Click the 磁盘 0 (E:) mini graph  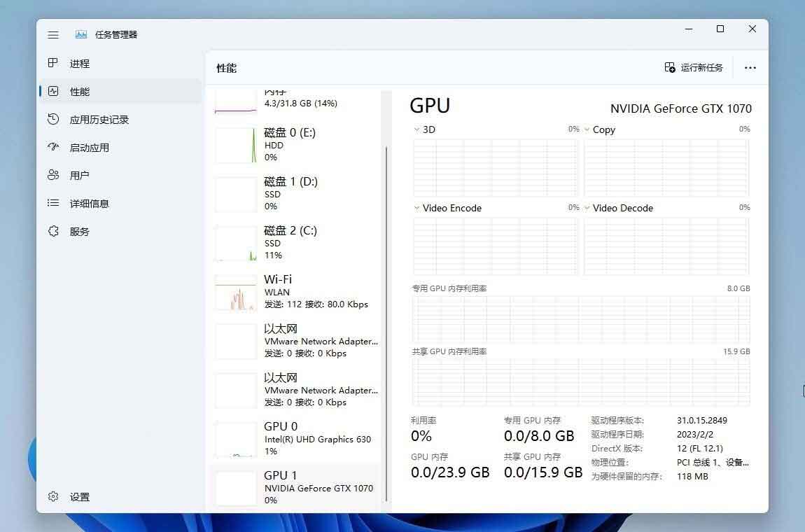(x=236, y=146)
